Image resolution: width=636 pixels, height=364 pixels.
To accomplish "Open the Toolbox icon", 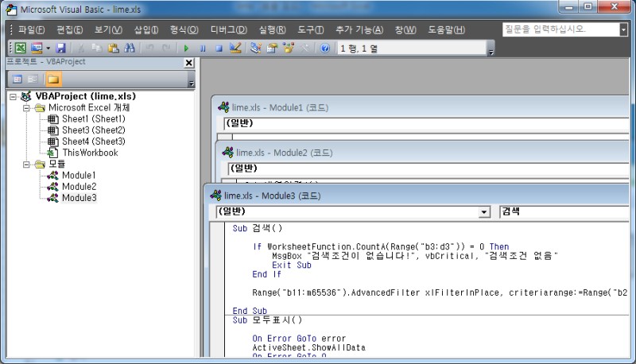I will (x=304, y=48).
